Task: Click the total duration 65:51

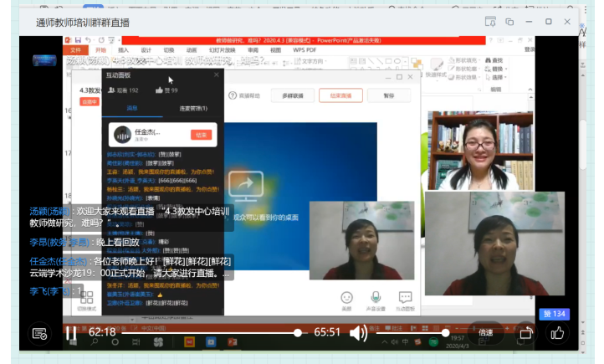Action: [x=327, y=332]
